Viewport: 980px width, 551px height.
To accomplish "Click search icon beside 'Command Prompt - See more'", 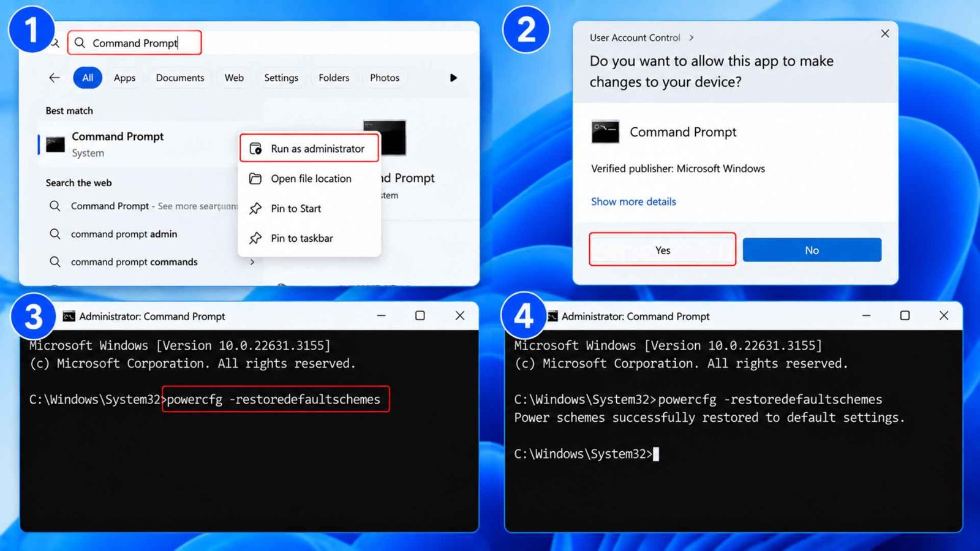I will pos(55,206).
